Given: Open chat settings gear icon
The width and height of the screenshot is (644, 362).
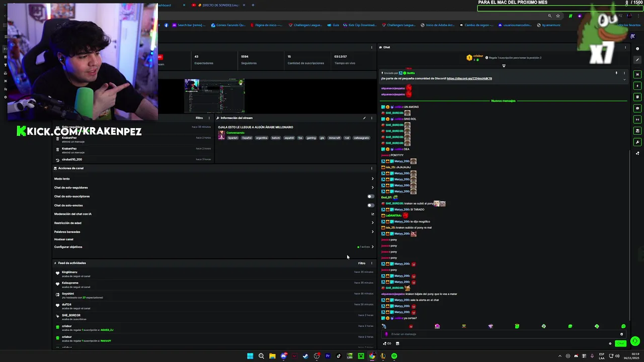Looking at the screenshot, I should point(610,344).
